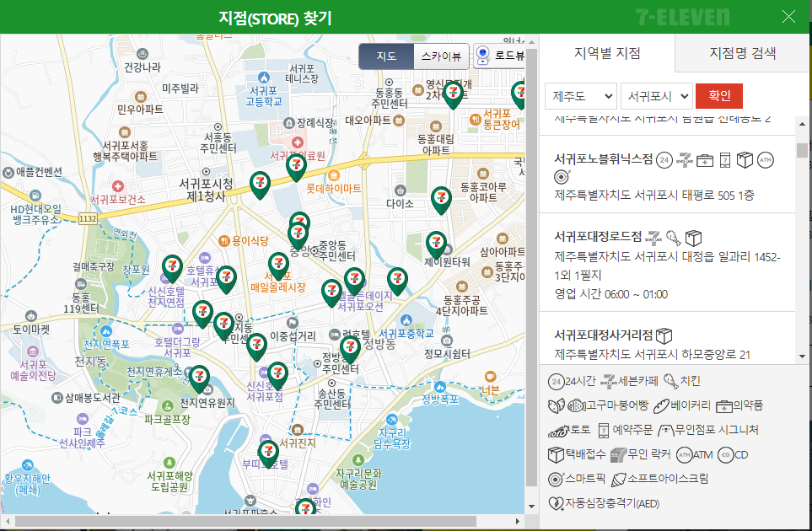Select store 서귀포노블휘닉스점 from list
The image size is (812, 531).
[603, 159]
